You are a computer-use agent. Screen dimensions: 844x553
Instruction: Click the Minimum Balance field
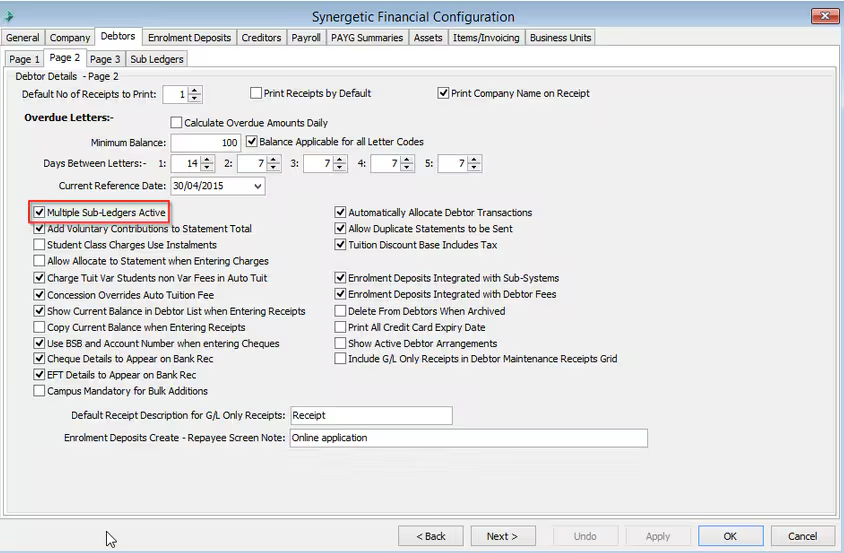[x=206, y=143]
